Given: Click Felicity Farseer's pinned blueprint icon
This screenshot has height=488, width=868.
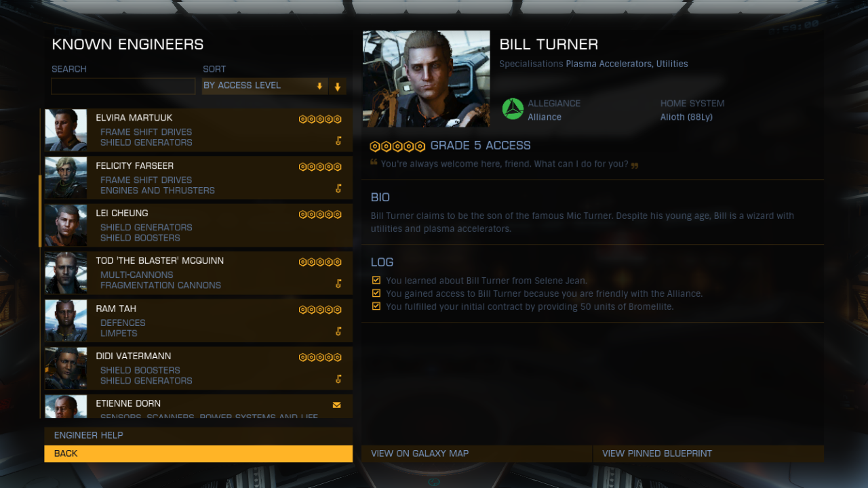Looking at the screenshot, I should (x=338, y=188).
